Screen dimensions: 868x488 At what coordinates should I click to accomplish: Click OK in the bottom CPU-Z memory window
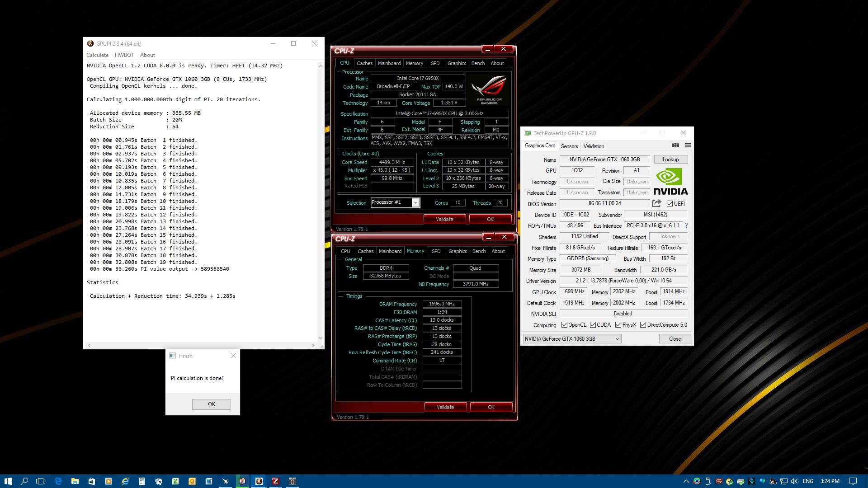pos(491,407)
